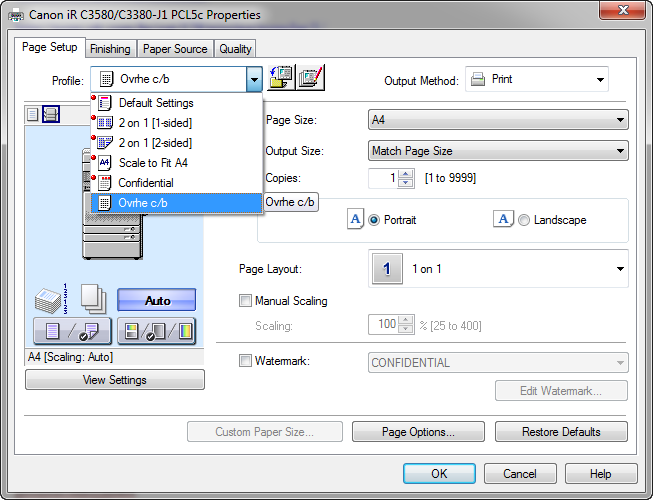Toggle 1-sided/2-sided printing preview button
The width and height of the screenshot is (653, 500).
click(x=72, y=331)
